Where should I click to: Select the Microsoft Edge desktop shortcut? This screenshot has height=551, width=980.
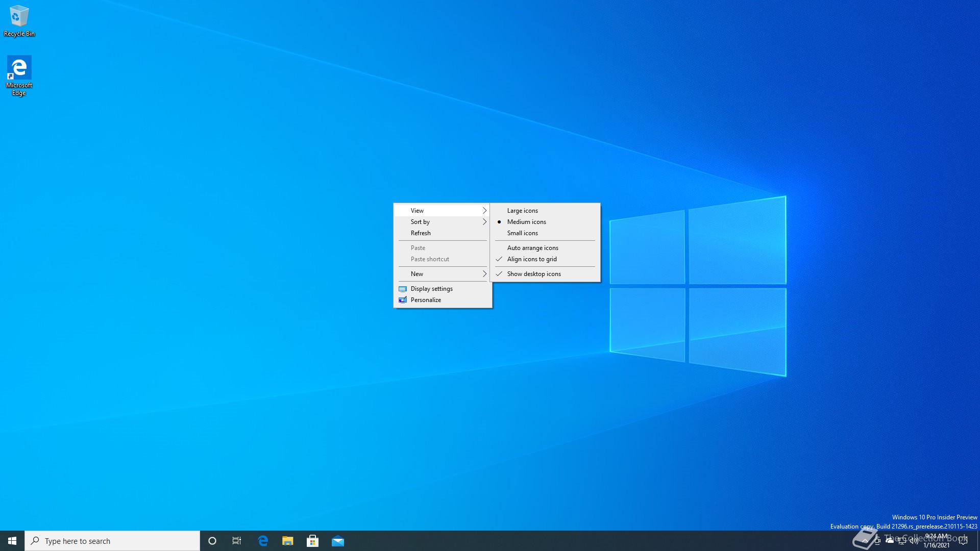pyautogui.click(x=19, y=76)
